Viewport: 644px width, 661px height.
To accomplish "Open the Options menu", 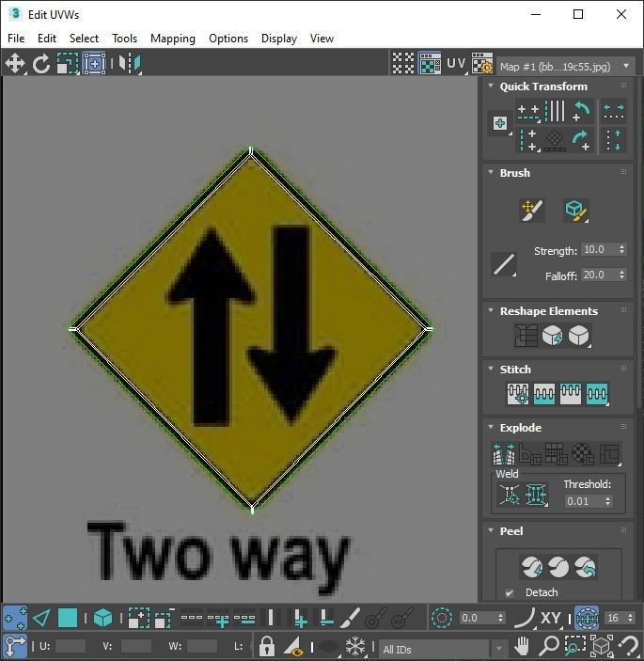I will coord(228,39).
